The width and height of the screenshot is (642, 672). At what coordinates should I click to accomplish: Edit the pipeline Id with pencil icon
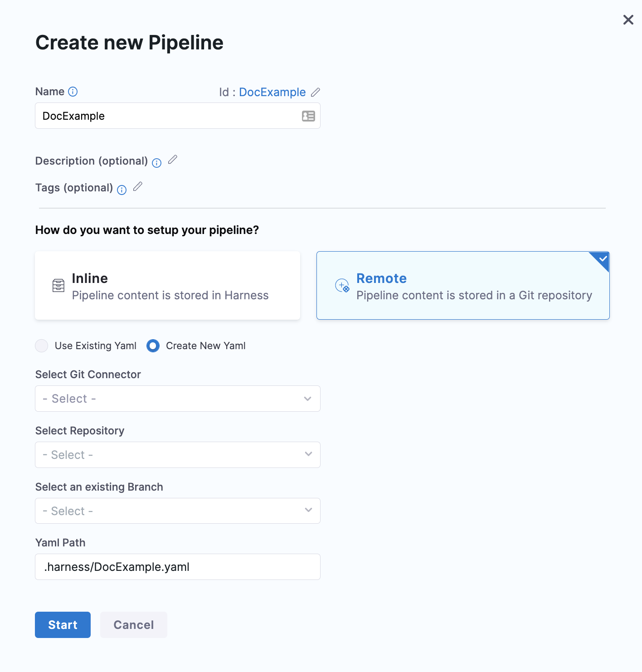pos(316,92)
